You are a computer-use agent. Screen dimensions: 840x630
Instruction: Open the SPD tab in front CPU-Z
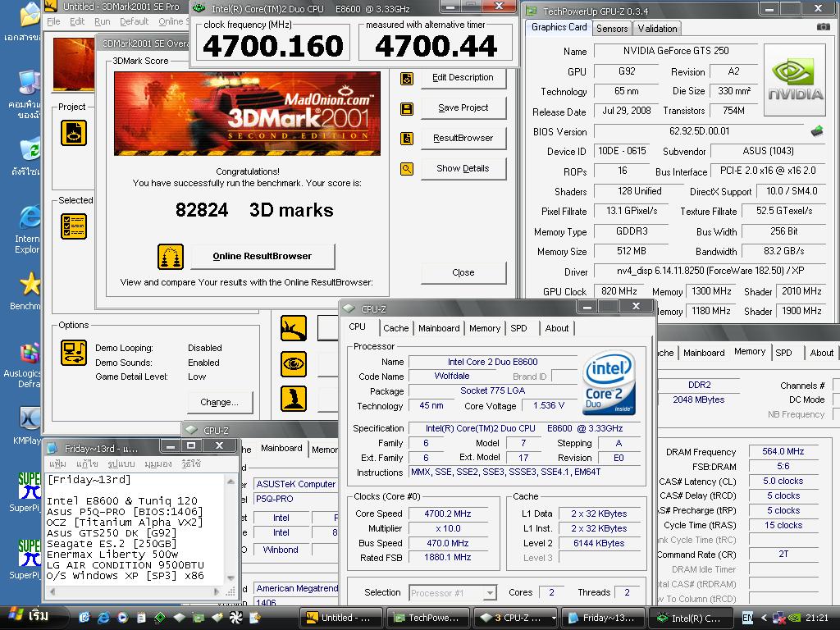(518, 328)
